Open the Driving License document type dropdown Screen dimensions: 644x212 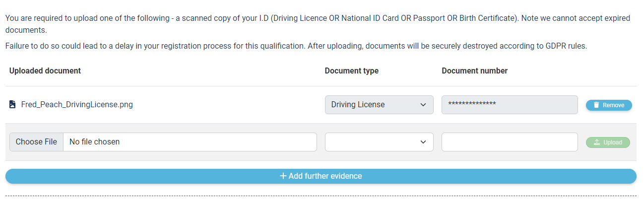click(379, 105)
